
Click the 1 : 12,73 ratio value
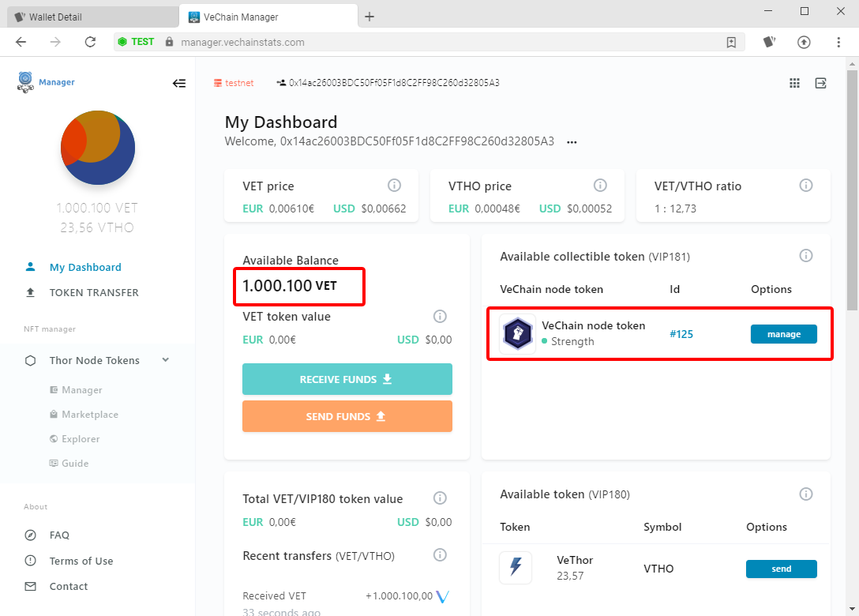point(676,208)
